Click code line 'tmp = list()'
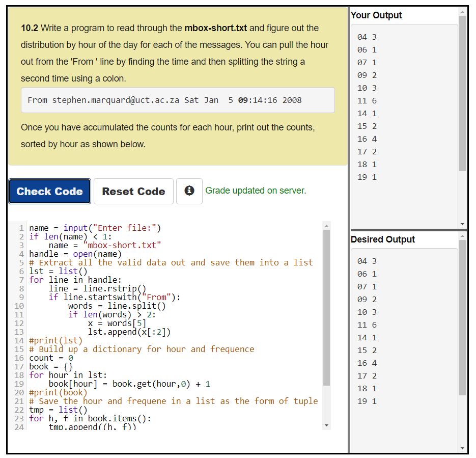Image resolution: width=476 pixels, height=458 pixels. pyautogui.click(x=58, y=410)
